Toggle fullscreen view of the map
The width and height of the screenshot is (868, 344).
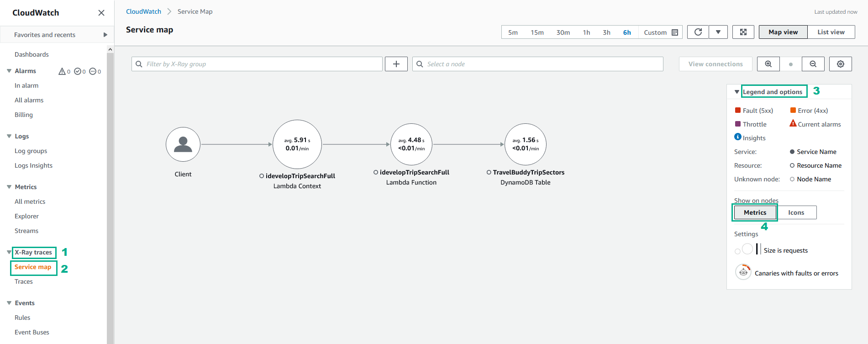[x=743, y=32]
